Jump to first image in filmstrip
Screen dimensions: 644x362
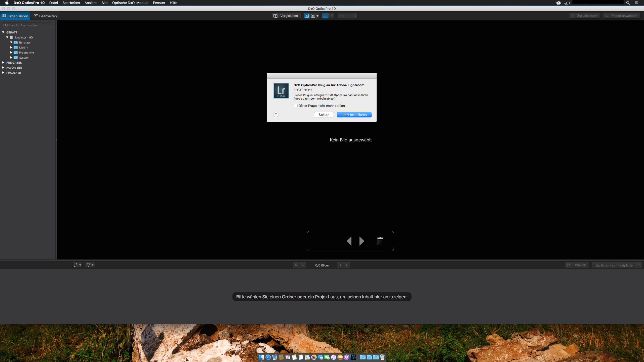coord(296,265)
